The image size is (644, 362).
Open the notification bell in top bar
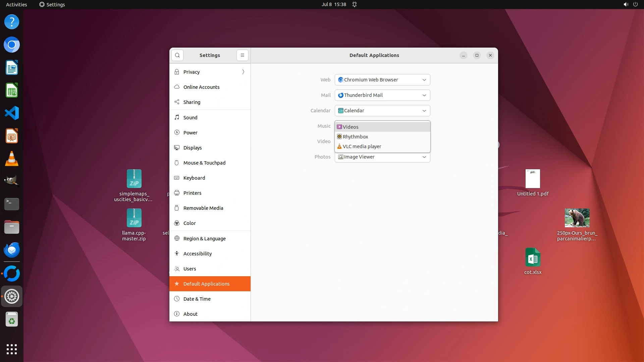[x=354, y=4]
